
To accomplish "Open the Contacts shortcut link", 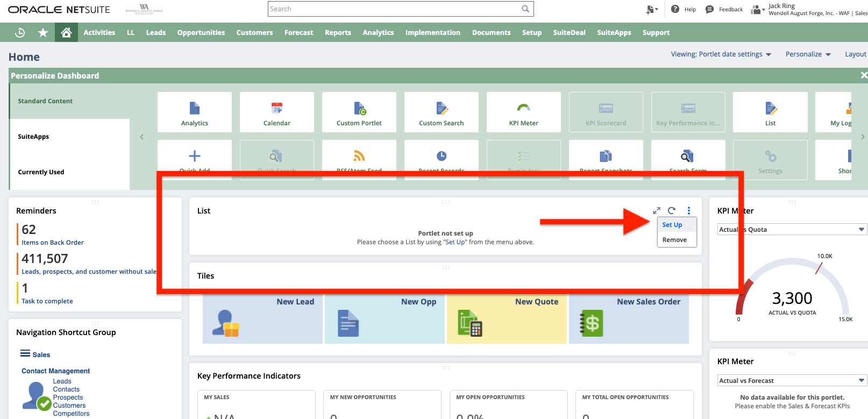I will pos(66,389).
